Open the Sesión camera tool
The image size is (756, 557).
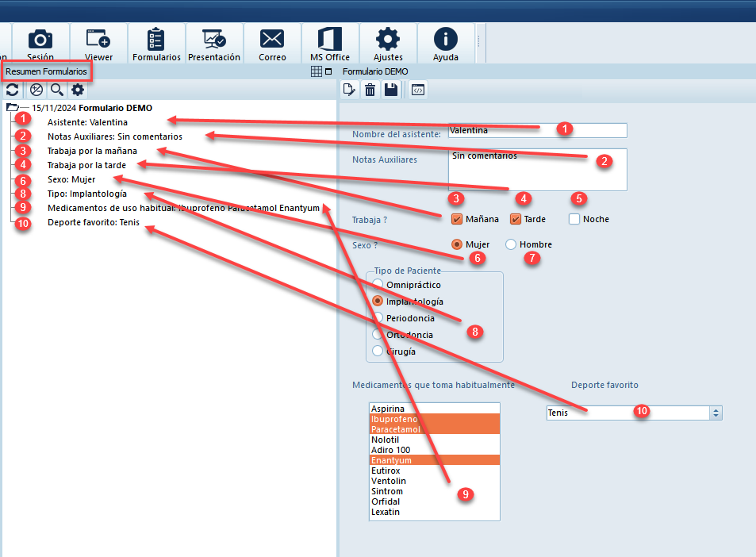click(40, 43)
